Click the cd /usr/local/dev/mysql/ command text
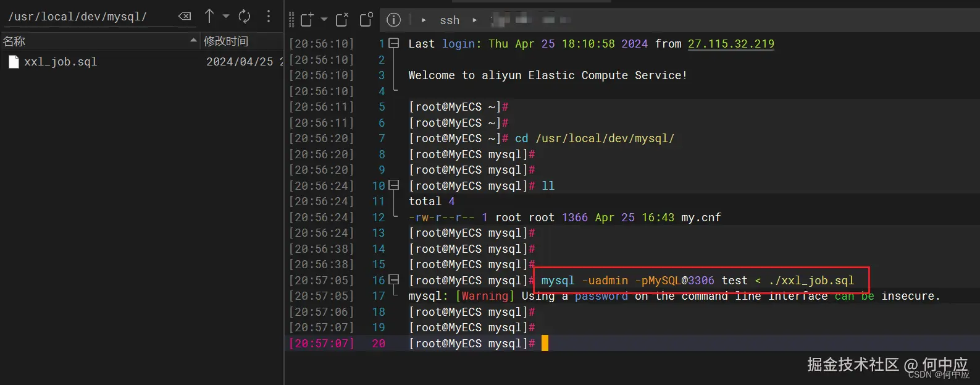 [x=595, y=138]
